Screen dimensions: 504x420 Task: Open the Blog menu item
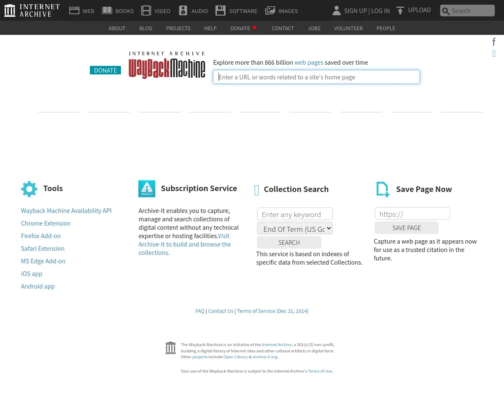[146, 28]
